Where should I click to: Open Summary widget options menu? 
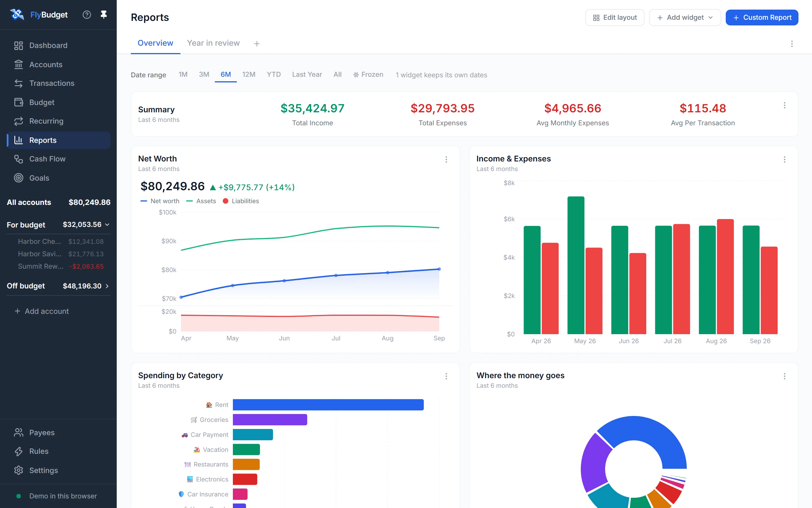[784, 106]
